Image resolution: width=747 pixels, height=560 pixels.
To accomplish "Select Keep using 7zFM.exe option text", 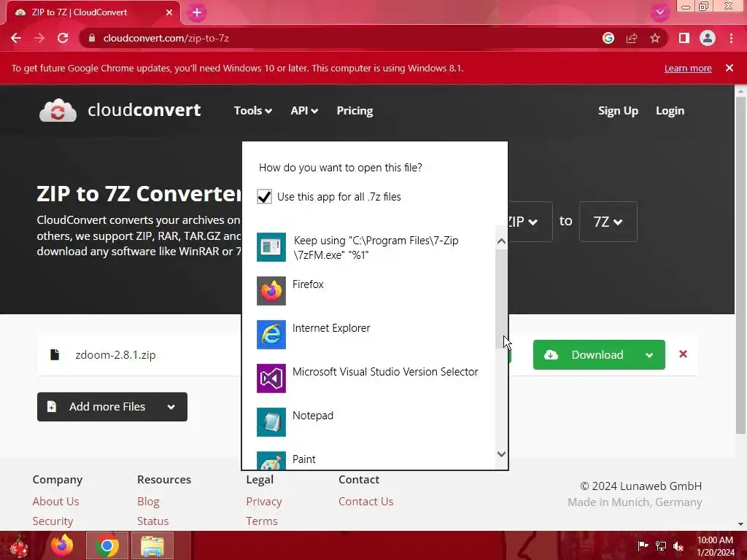I will (x=376, y=248).
